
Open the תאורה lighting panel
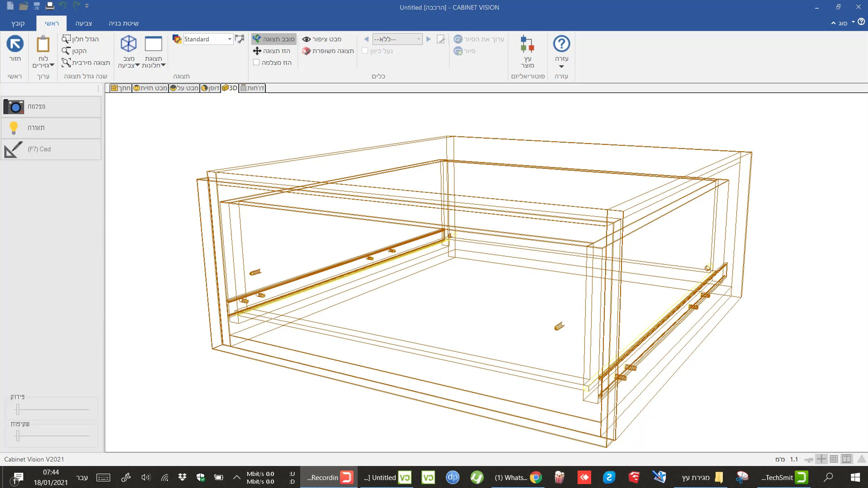tap(51, 128)
